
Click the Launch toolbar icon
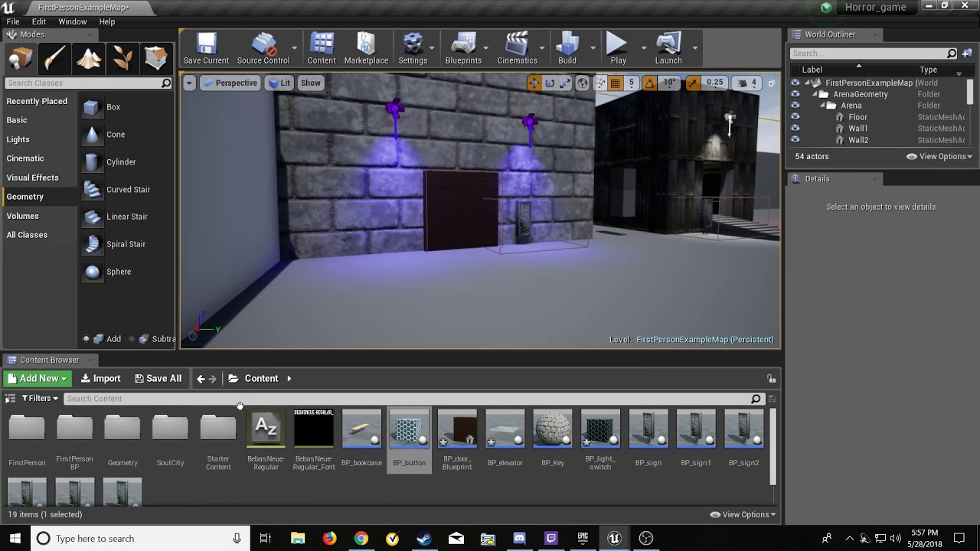pyautogui.click(x=668, y=48)
